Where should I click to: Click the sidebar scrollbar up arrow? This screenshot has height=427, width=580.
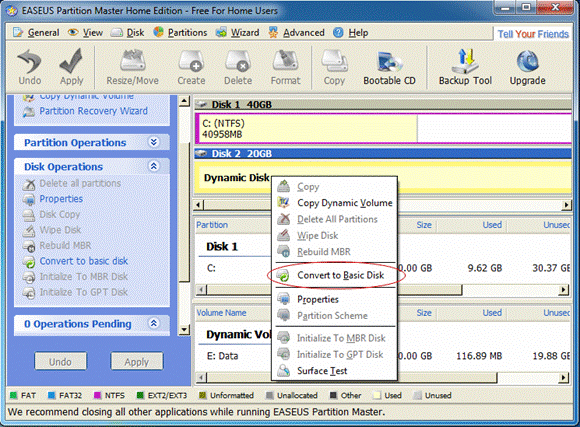(184, 101)
